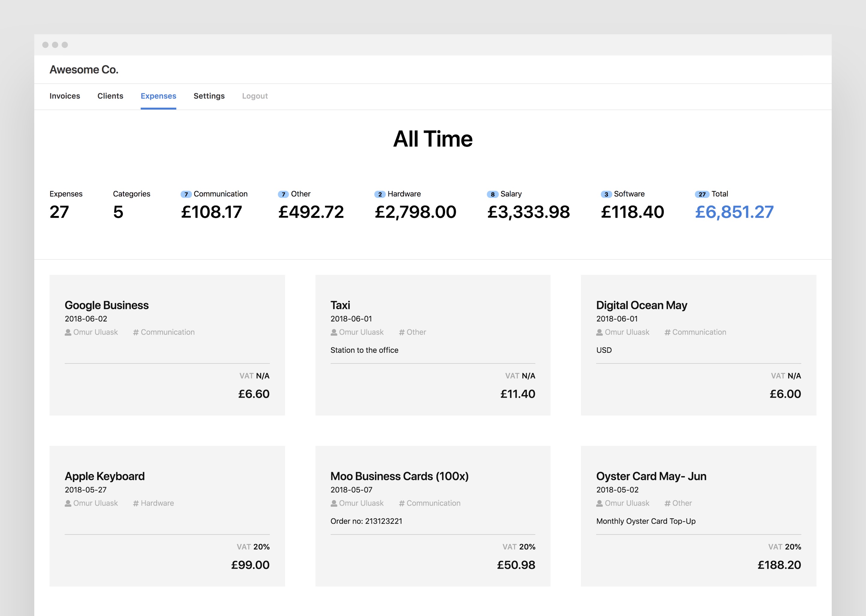Click the Total count badge 27
Image resolution: width=866 pixels, height=616 pixels.
coord(702,194)
